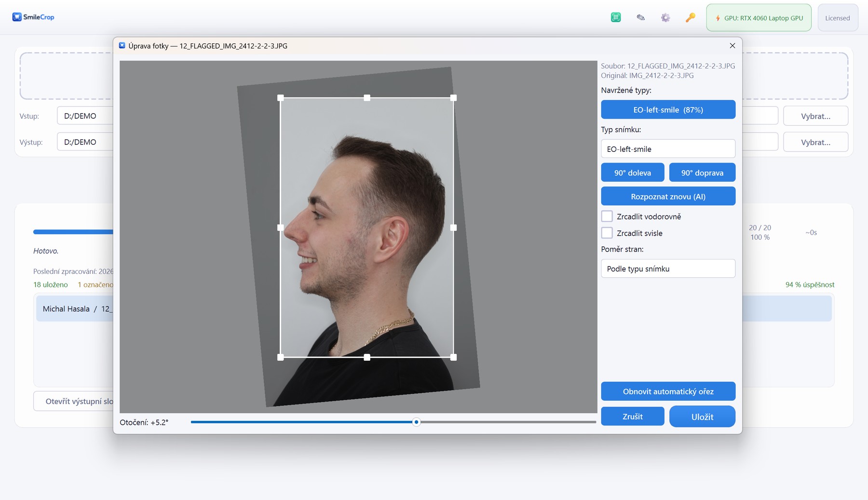
Task: Click the Licensed badge
Action: (x=837, y=18)
